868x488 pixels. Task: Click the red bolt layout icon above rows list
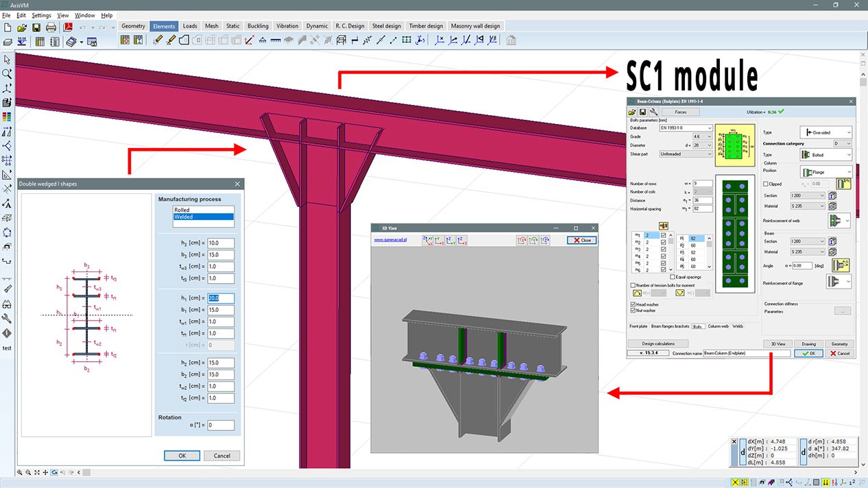point(664,226)
